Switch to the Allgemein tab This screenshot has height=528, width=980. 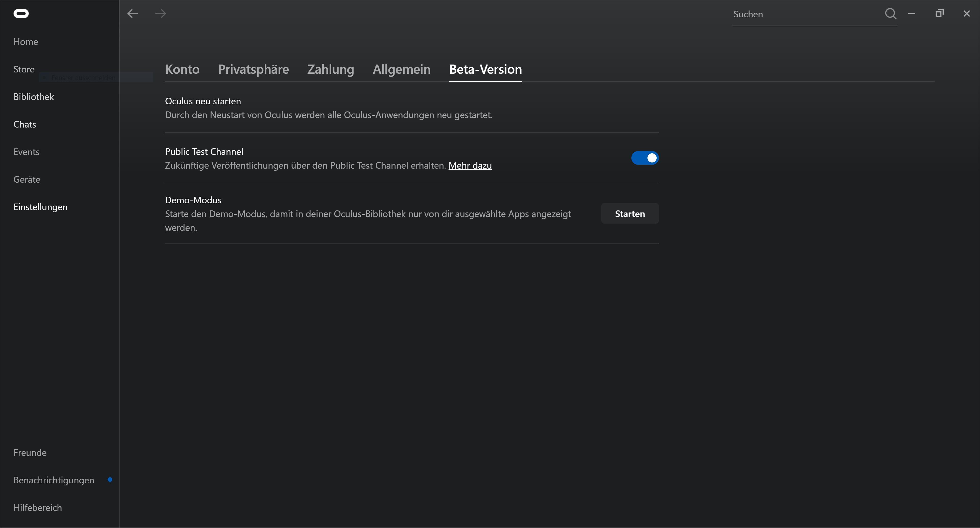(401, 69)
